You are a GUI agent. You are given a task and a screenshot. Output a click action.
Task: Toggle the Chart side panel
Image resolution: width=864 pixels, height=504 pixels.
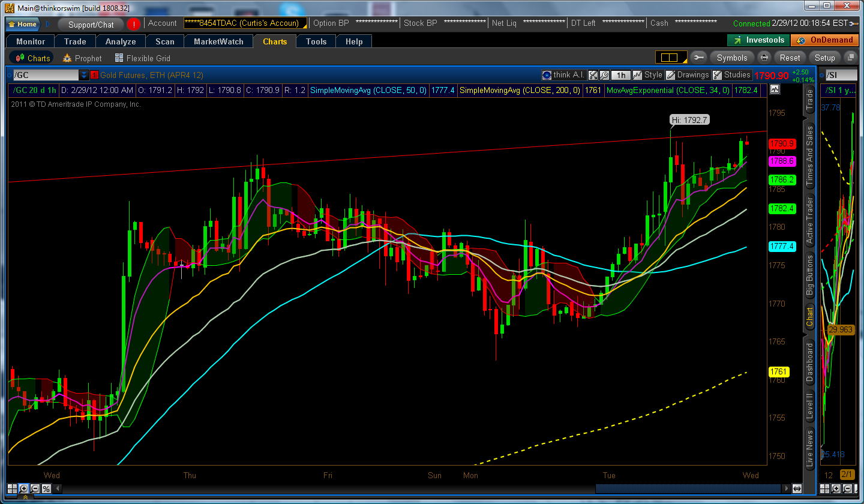809,317
